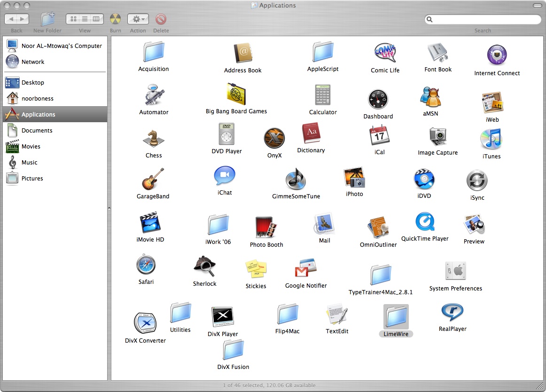Image resolution: width=546 pixels, height=392 pixels.
Task: Select the DivX Converter icon
Action: (x=145, y=323)
